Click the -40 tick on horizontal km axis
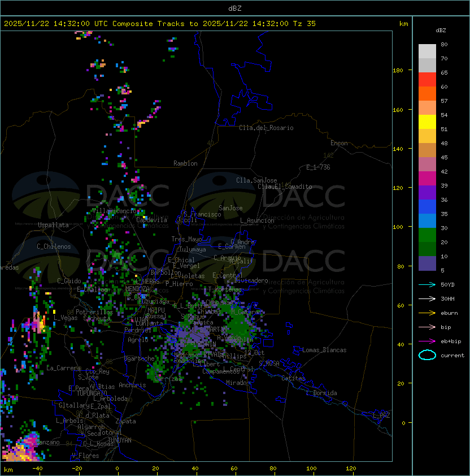 37,469
